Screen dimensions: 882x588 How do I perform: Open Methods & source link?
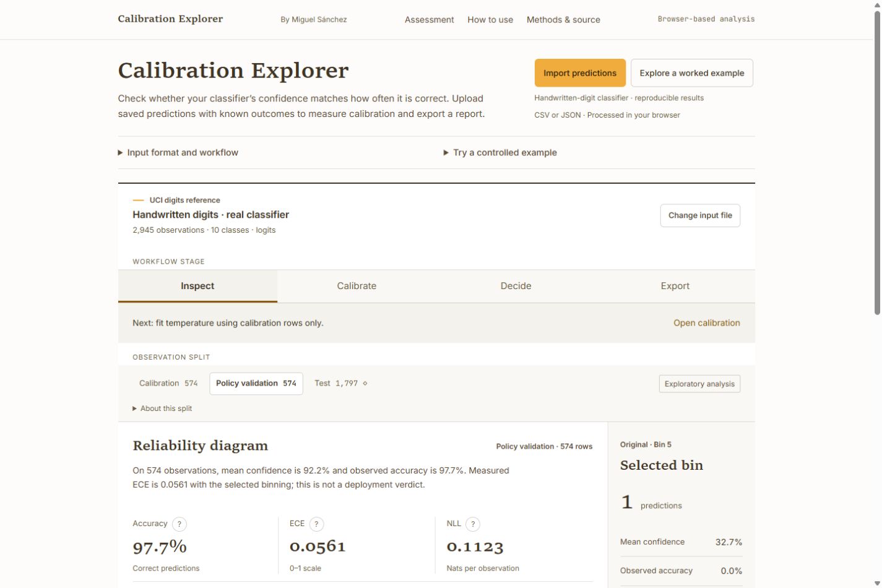(x=563, y=20)
